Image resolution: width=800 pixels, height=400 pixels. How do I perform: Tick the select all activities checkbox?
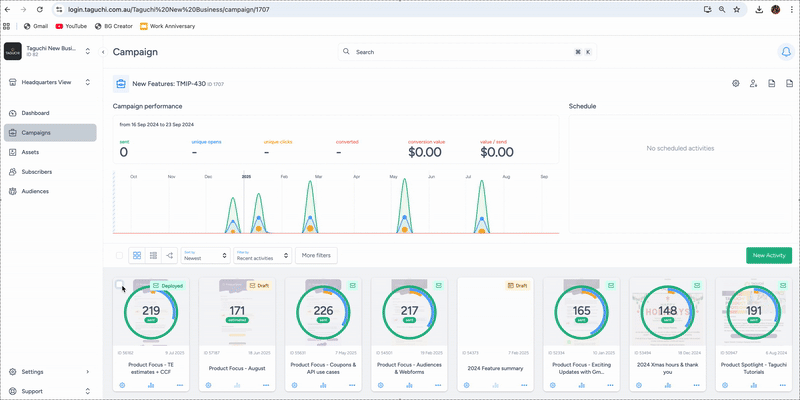tap(120, 256)
